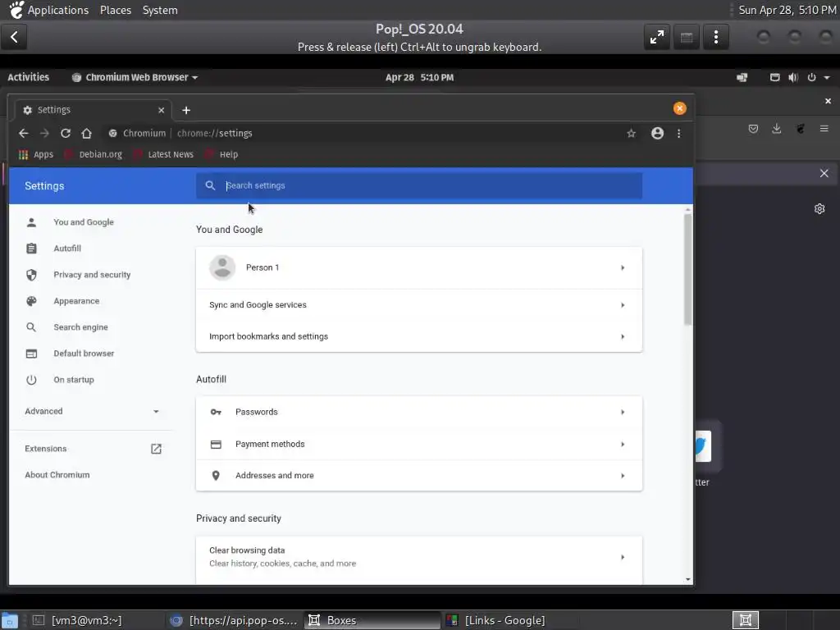Open the guest volume icon
The width and height of the screenshot is (840, 630).
point(793,78)
